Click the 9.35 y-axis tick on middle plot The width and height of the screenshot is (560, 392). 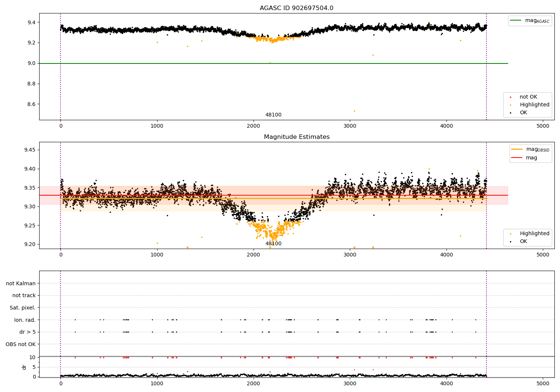(x=30, y=188)
